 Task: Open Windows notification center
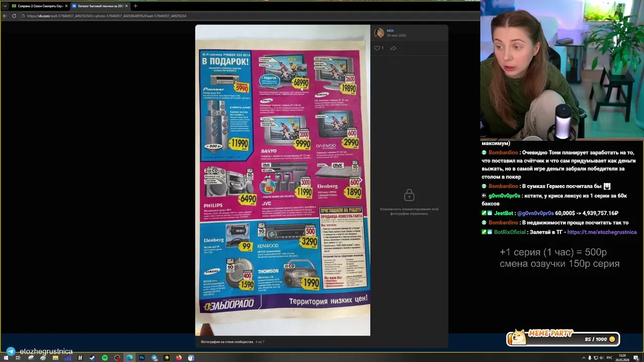pos(636,358)
